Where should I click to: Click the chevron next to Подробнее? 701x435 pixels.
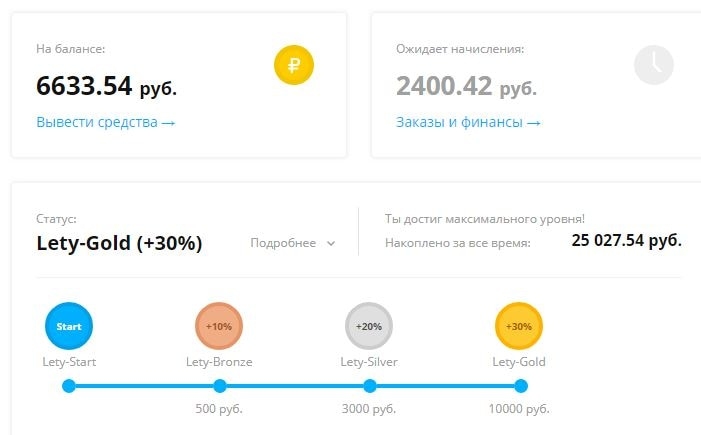pos(331,244)
